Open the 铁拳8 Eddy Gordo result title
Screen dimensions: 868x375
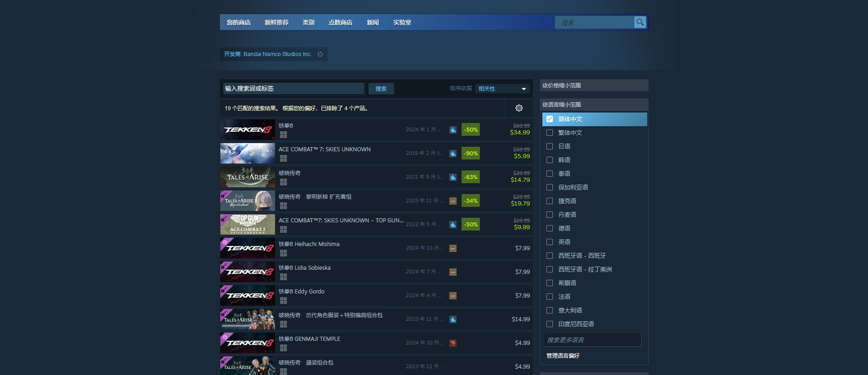tap(301, 292)
